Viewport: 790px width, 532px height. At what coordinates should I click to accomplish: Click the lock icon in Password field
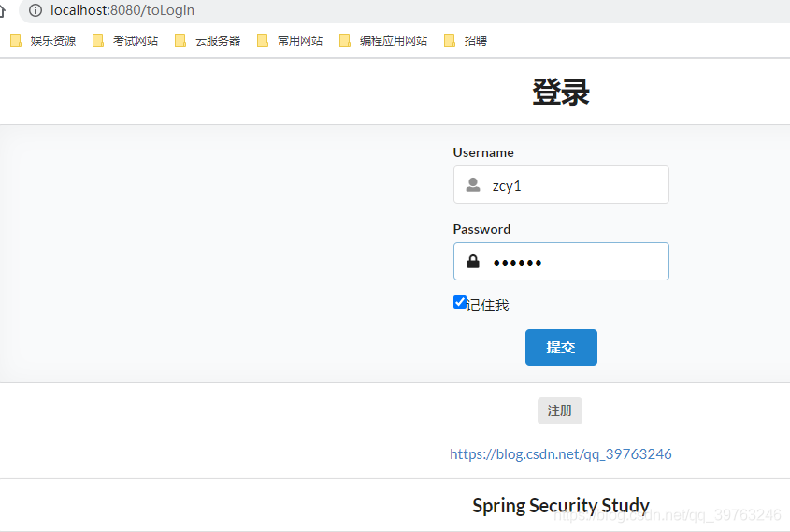(473, 262)
